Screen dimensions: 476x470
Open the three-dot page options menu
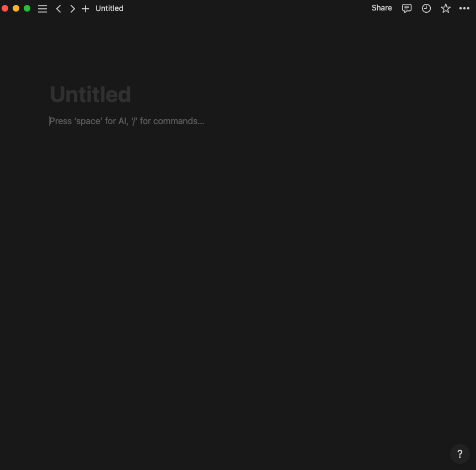point(464,8)
